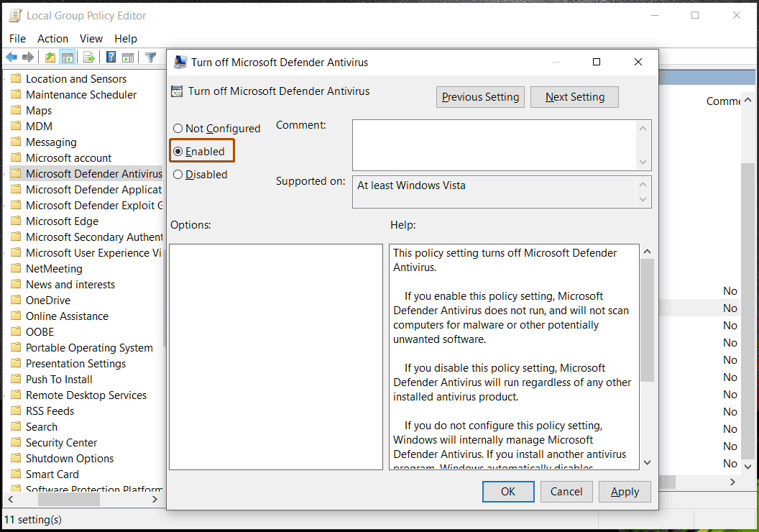Click the Cancel button
Screen dimensions: 759x532
(566, 491)
